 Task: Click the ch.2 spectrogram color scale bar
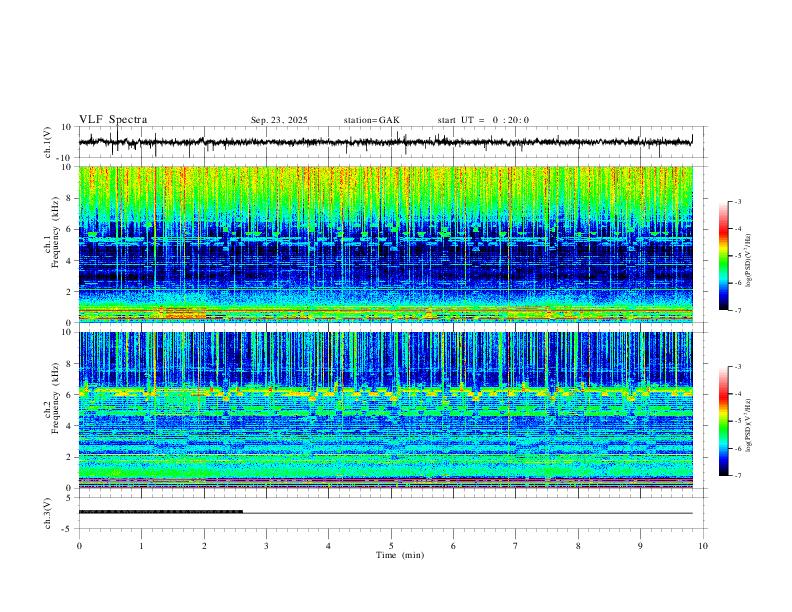(x=723, y=421)
